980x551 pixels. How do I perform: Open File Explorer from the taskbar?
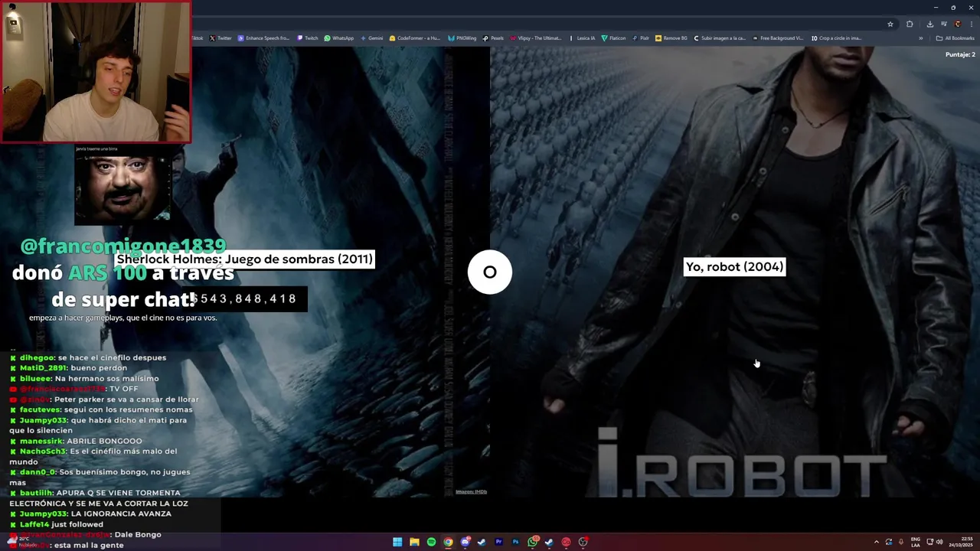(x=414, y=542)
